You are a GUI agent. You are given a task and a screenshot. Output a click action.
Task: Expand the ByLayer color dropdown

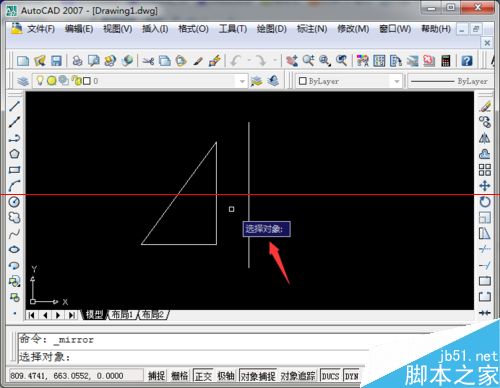tap(397, 81)
